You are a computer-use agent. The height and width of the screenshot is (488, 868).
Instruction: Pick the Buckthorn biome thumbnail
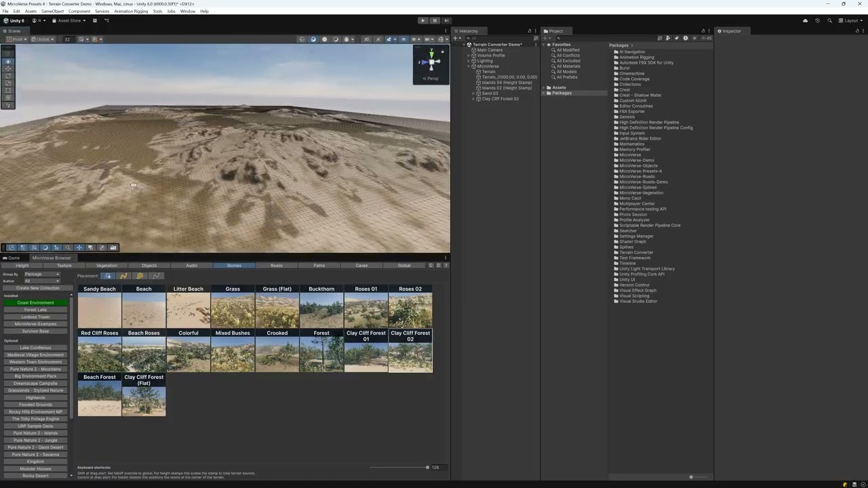click(321, 306)
